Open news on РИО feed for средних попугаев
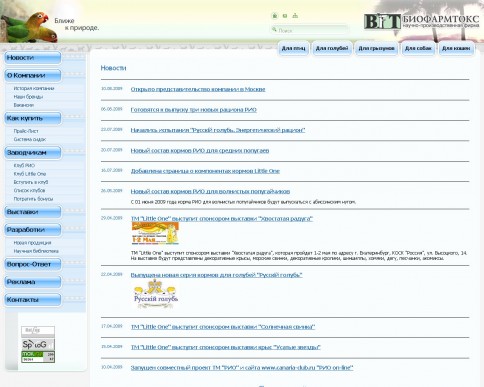 coord(200,151)
